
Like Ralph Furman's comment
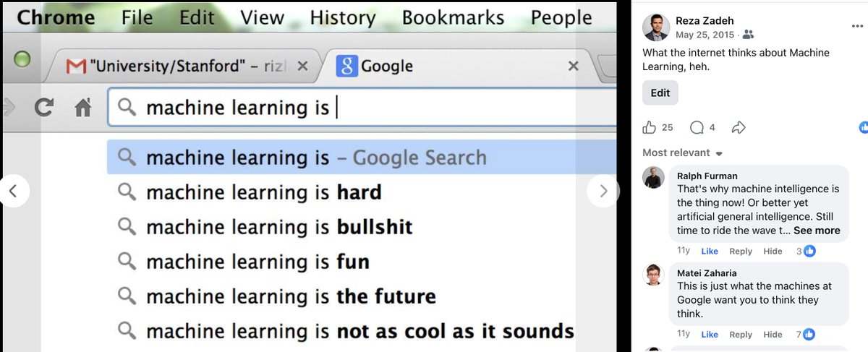coord(710,251)
